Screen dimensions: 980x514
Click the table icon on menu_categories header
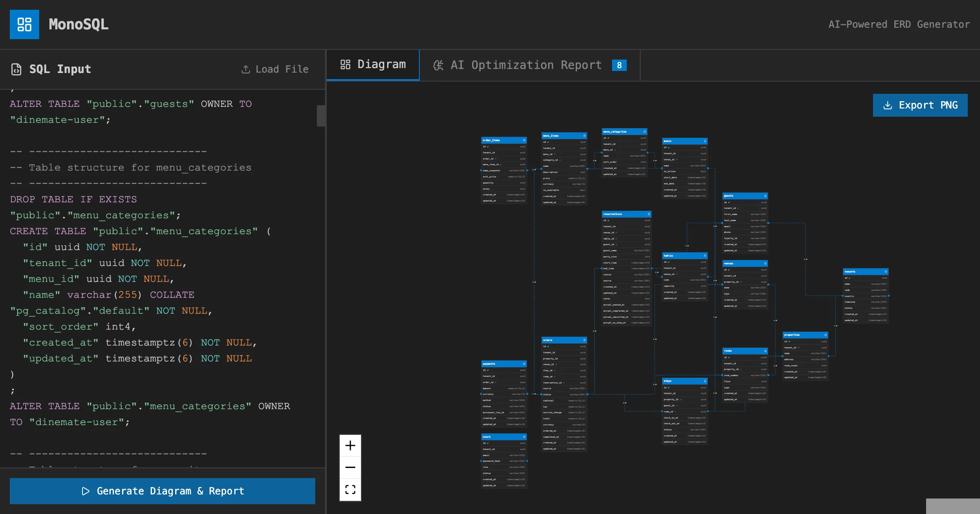click(x=645, y=132)
